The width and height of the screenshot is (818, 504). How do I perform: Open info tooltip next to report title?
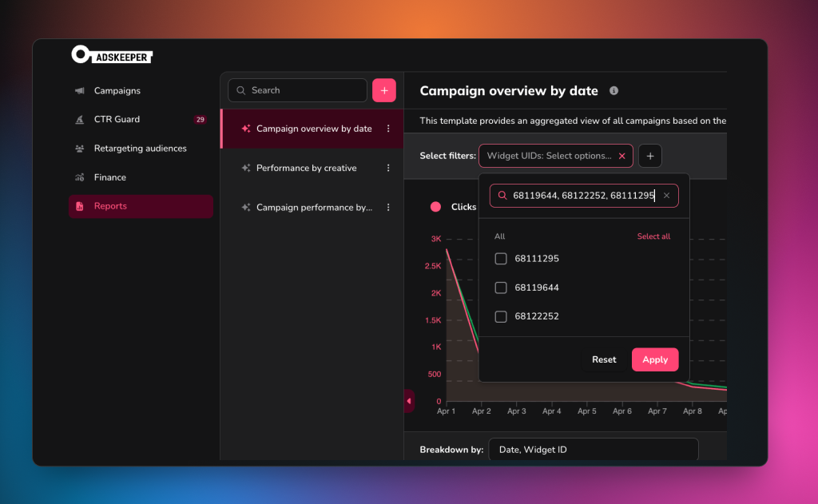[x=614, y=91]
